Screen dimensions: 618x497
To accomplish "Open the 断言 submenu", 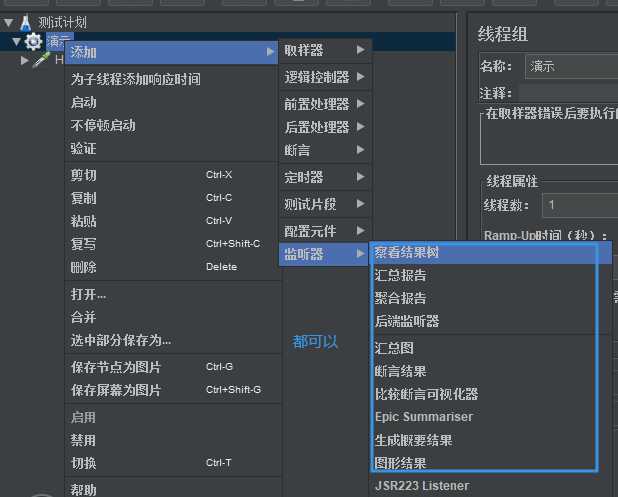I will coord(325,150).
